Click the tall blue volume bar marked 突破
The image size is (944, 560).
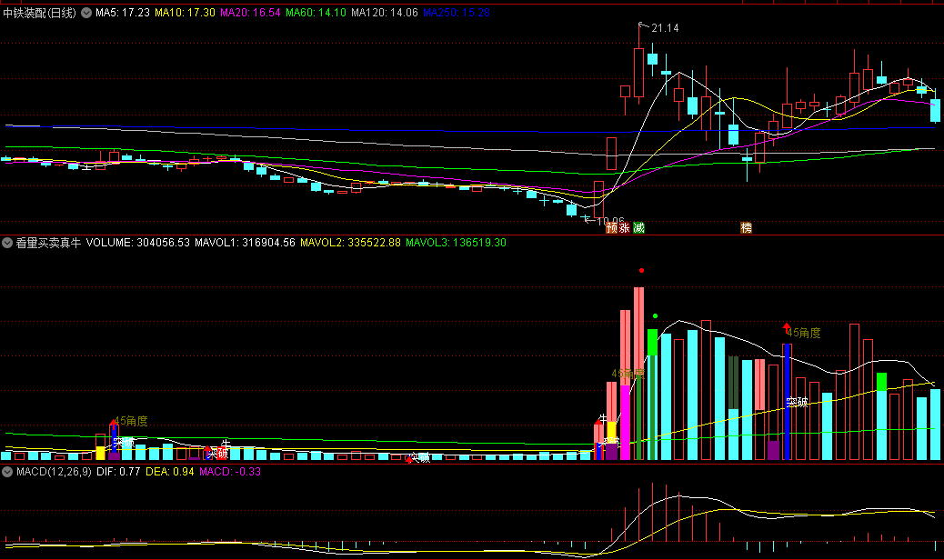pos(787,402)
